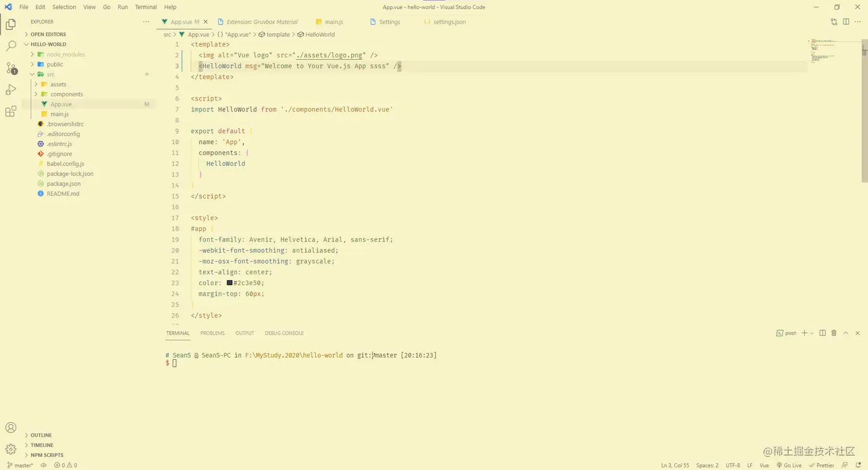Kill the terminal with trash icon

[x=834, y=333]
